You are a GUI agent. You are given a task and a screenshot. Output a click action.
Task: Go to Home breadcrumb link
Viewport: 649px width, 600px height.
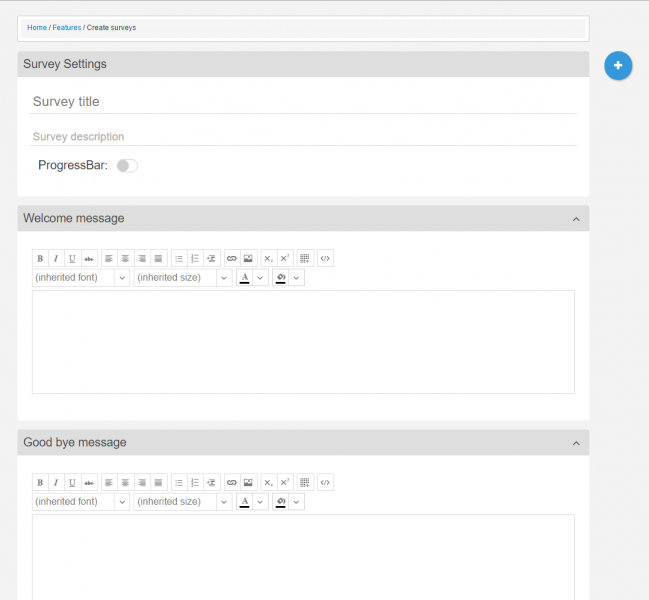coord(37,28)
